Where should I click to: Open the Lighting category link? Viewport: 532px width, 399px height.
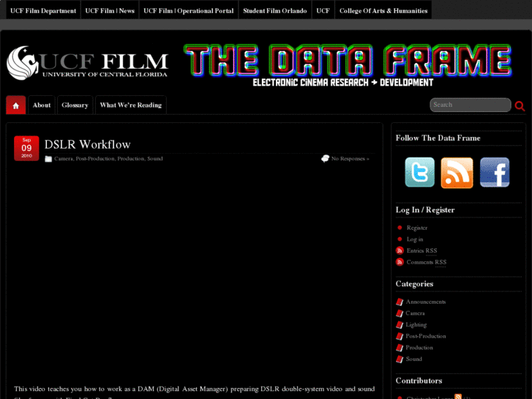(416, 325)
